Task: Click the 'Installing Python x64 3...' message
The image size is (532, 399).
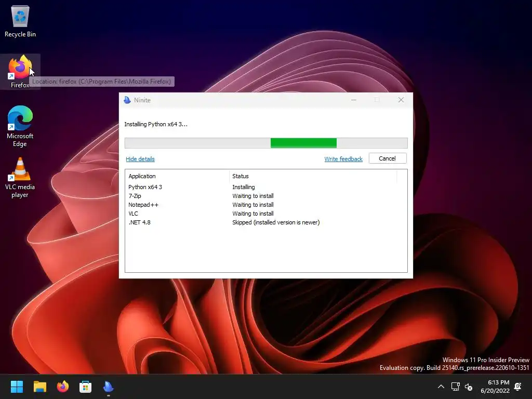Action: click(x=156, y=124)
